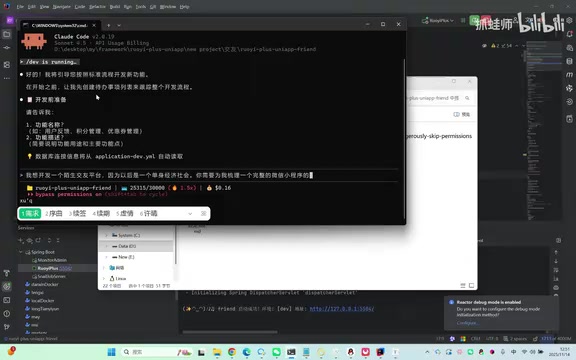Select IME candidate 4 续期
The image size is (576, 360).
pos(101,213)
